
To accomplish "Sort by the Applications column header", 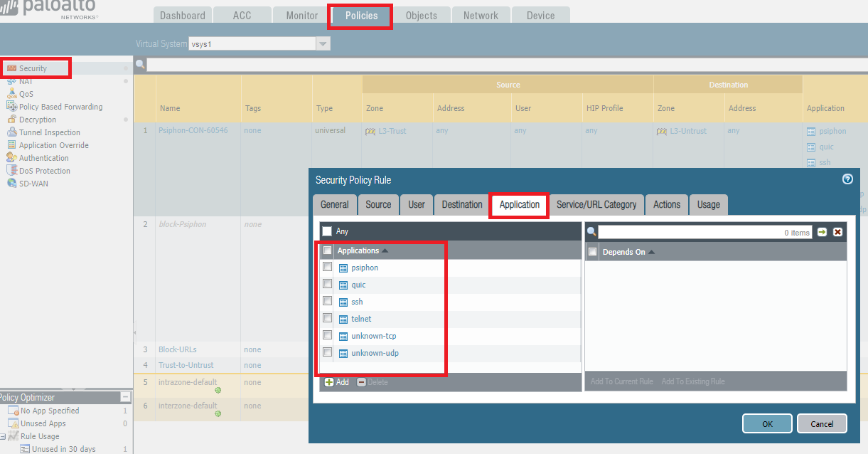I will coord(358,250).
